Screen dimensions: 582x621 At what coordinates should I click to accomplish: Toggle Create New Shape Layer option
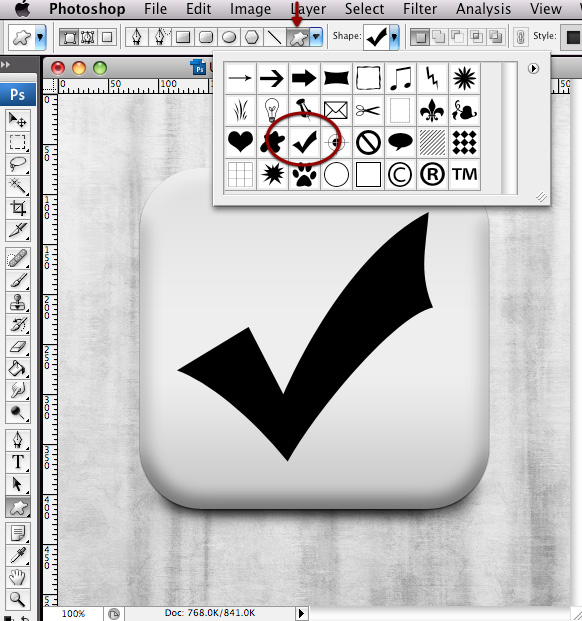point(420,37)
